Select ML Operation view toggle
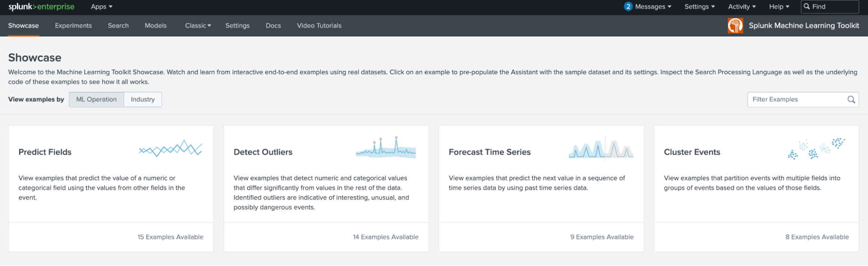This screenshot has height=266, width=868. click(96, 100)
